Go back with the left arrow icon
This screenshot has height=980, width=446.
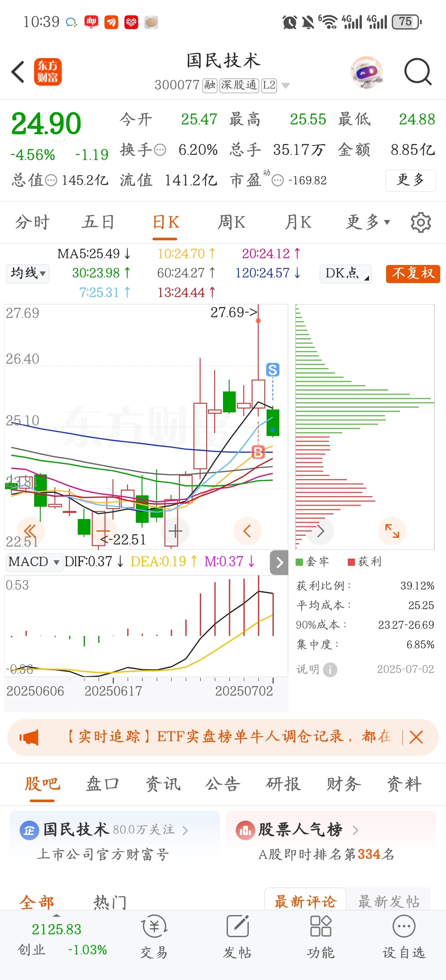tap(18, 72)
